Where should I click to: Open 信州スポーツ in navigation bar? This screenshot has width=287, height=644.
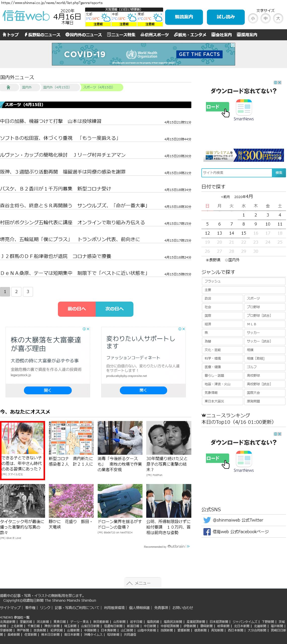tap(155, 35)
